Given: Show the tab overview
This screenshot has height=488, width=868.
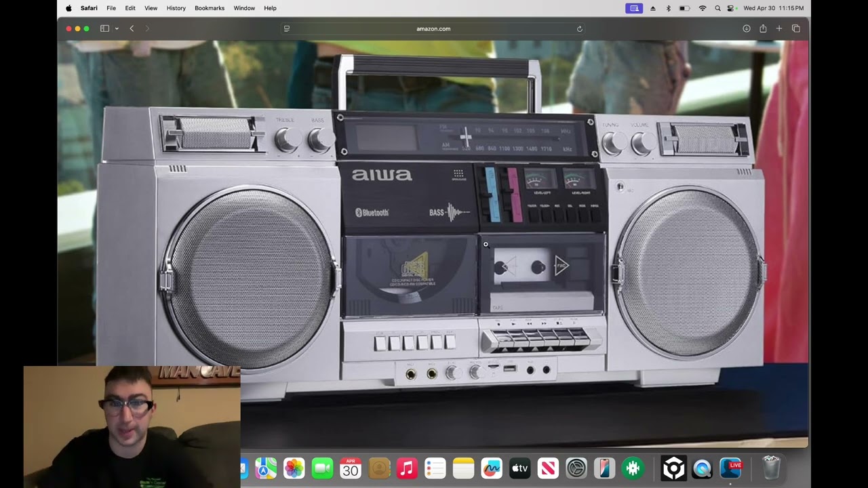Looking at the screenshot, I should point(796,28).
